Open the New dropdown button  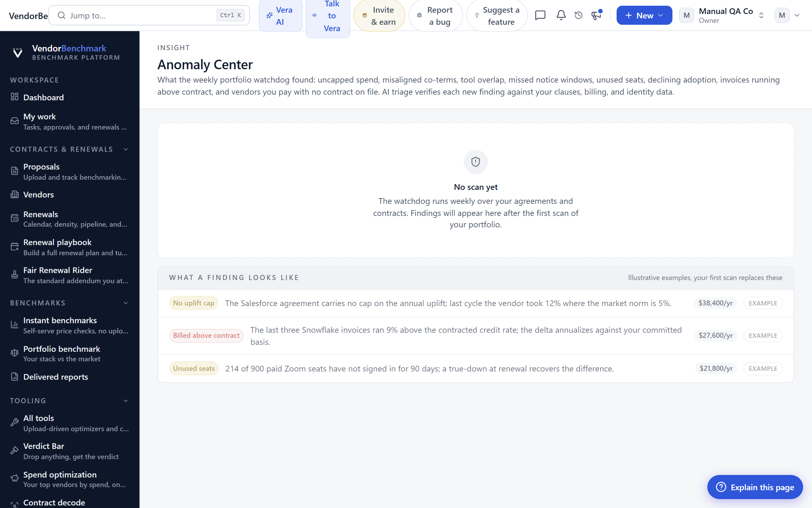tap(644, 16)
